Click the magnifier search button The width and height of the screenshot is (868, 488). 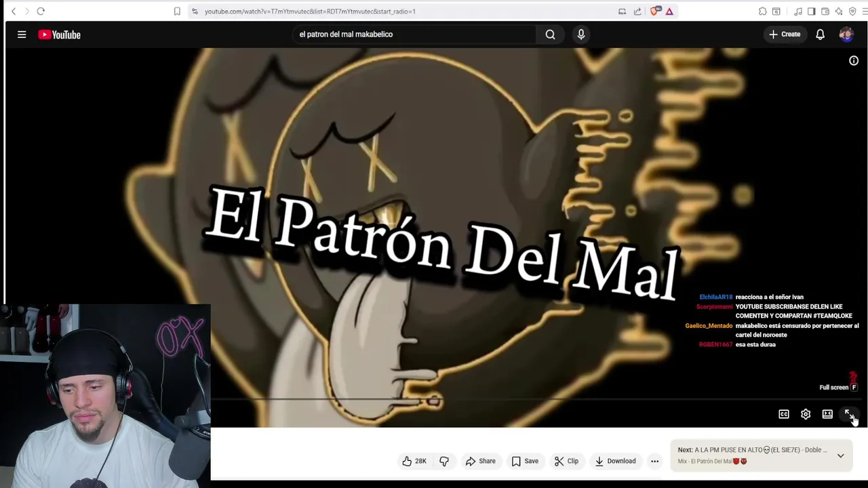click(550, 35)
